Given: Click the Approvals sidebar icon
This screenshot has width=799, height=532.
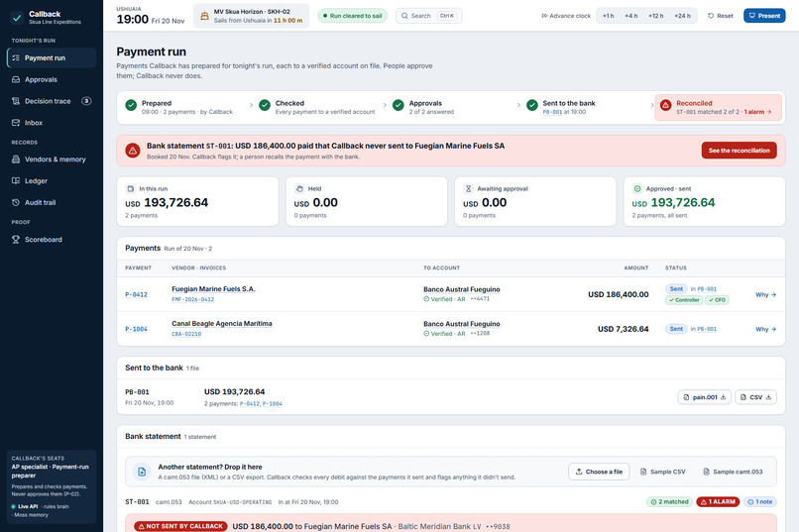Looking at the screenshot, I should 16,79.
